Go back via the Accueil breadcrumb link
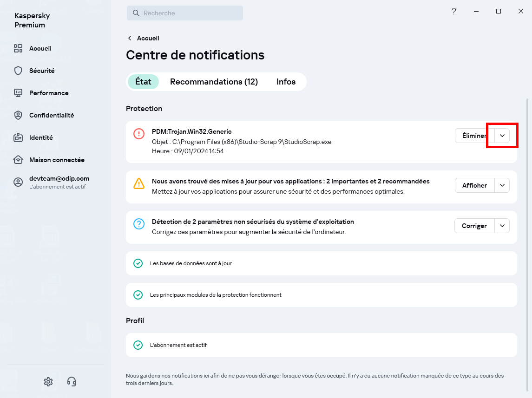Image resolution: width=532 pixels, height=398 pixels. (x=148, y=38)
